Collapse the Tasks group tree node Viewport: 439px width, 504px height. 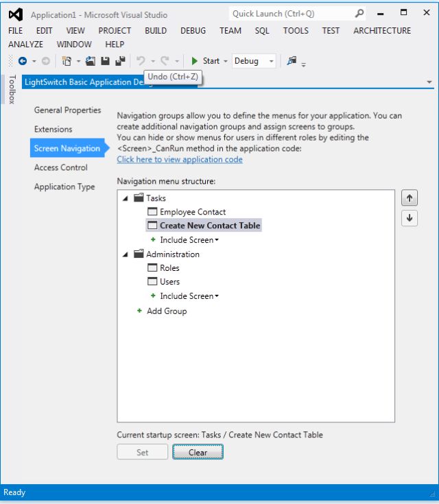[x=126, y=198]
